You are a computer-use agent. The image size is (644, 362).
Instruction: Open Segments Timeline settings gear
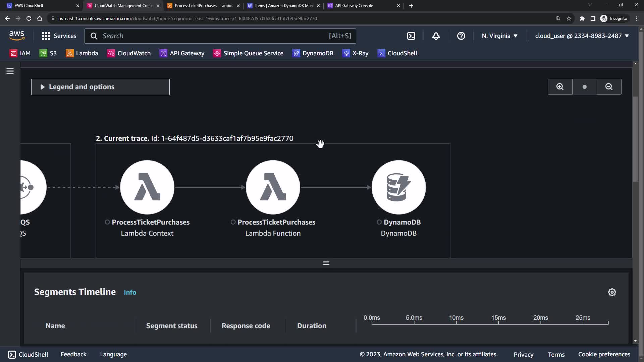(612, 292)
